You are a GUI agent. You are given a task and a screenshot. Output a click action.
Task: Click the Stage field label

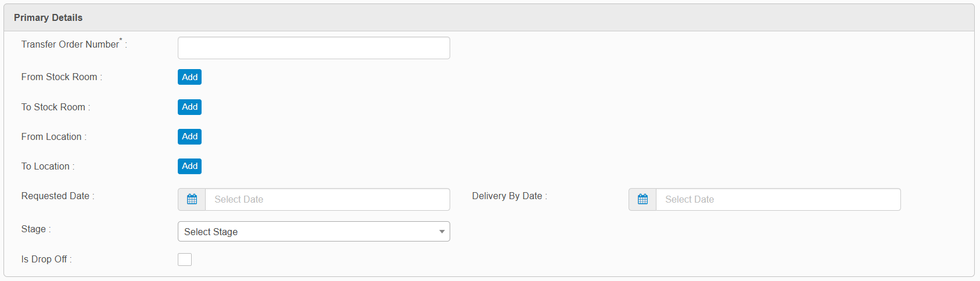34,229
